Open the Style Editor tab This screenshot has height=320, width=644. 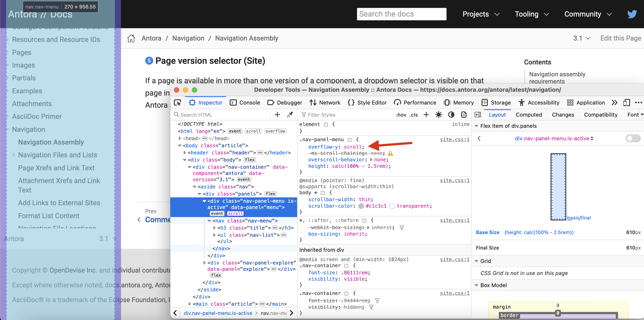(367, 102)
